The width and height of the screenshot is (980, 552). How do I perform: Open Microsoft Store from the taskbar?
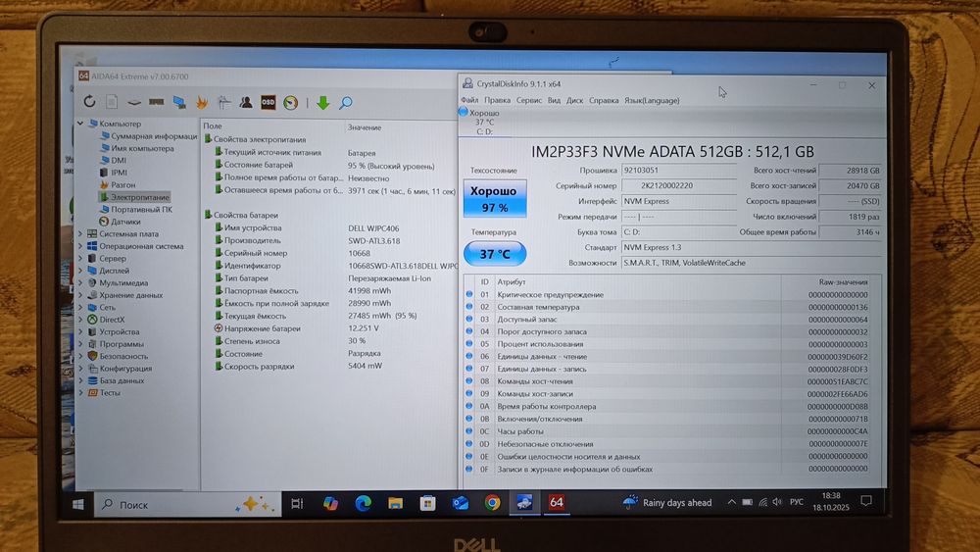[427, 503]
